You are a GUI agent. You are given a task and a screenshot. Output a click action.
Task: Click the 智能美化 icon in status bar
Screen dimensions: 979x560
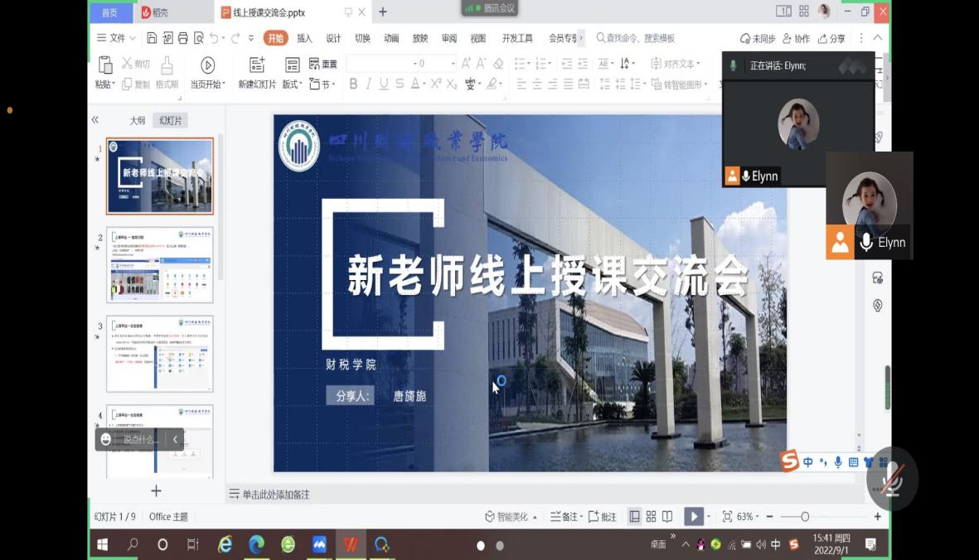491,517
